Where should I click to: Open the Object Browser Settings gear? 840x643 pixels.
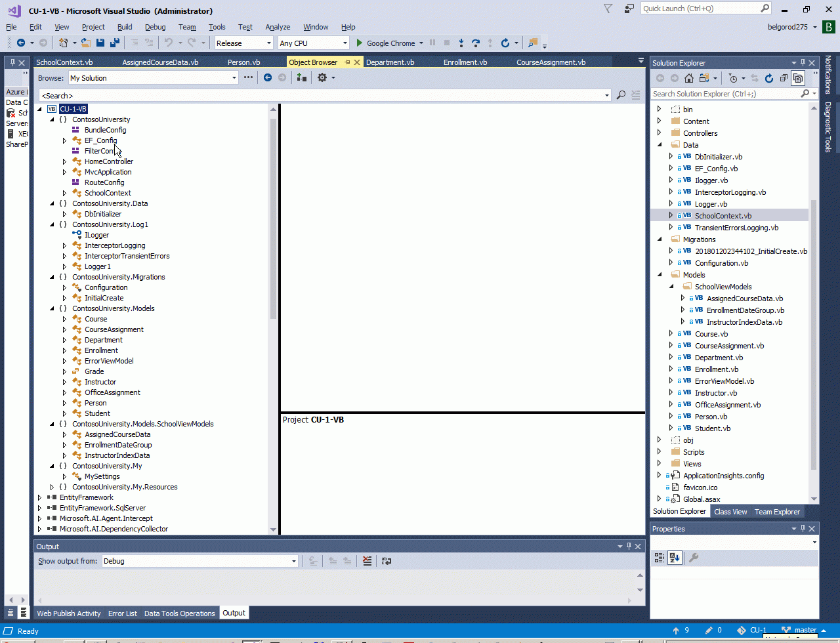click(x=322, y=77)
